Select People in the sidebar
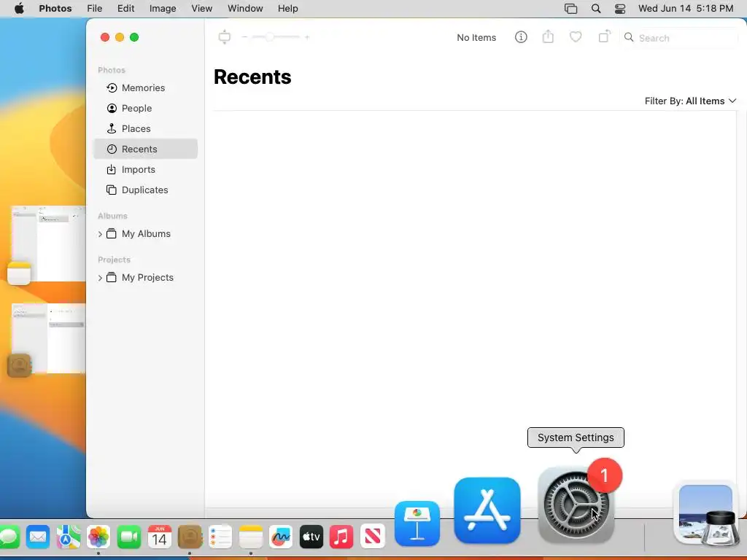The image size is (747, 560). (x=145, y=108)
